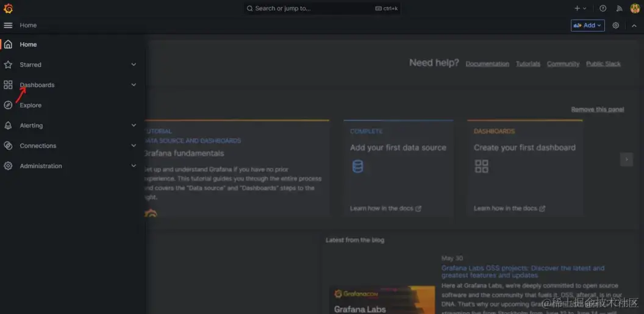Image resolution: width=644 pixels, height=314 pixels.
Task: Click the next arrow beside the cards
Action: click(x=626, y=159)
